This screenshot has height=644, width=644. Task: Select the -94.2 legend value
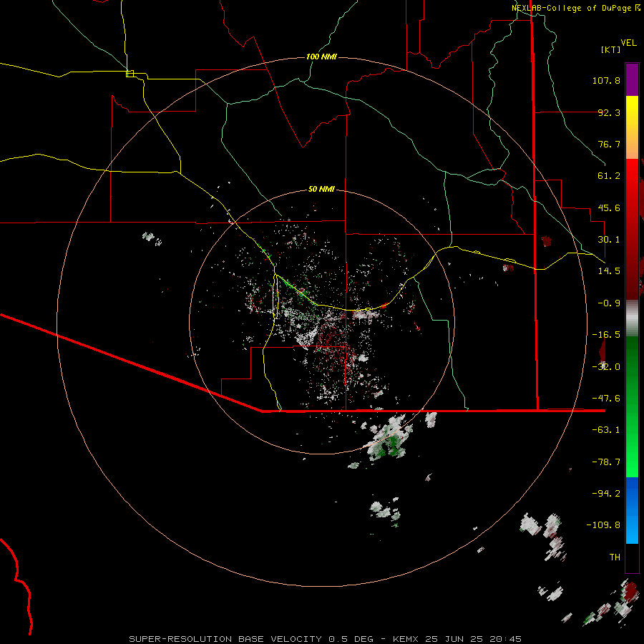606,494
